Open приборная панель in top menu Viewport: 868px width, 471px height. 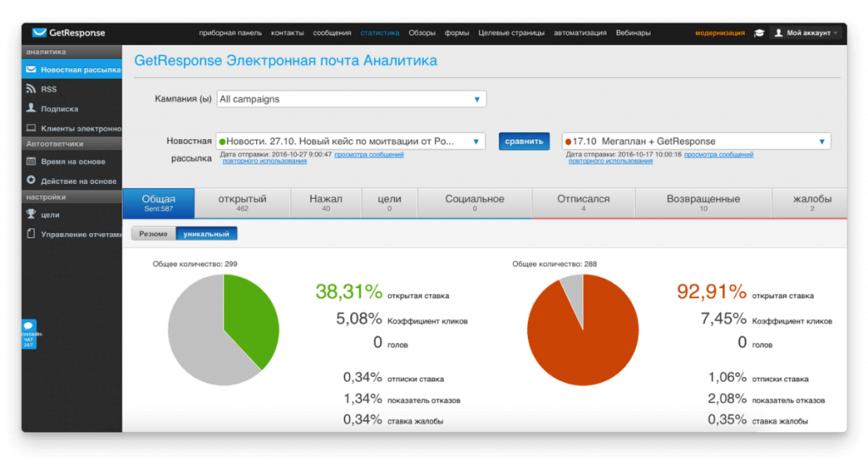click(x=231, y=33)
